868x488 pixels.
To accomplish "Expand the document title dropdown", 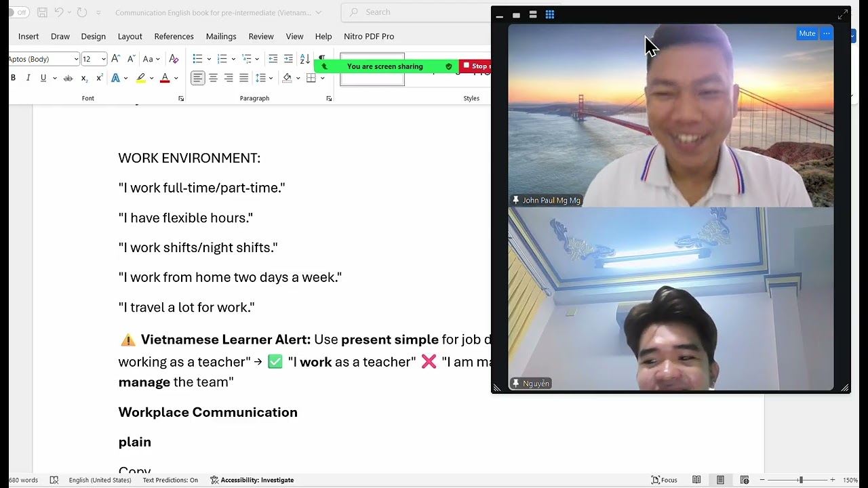I will click(318, 12).
